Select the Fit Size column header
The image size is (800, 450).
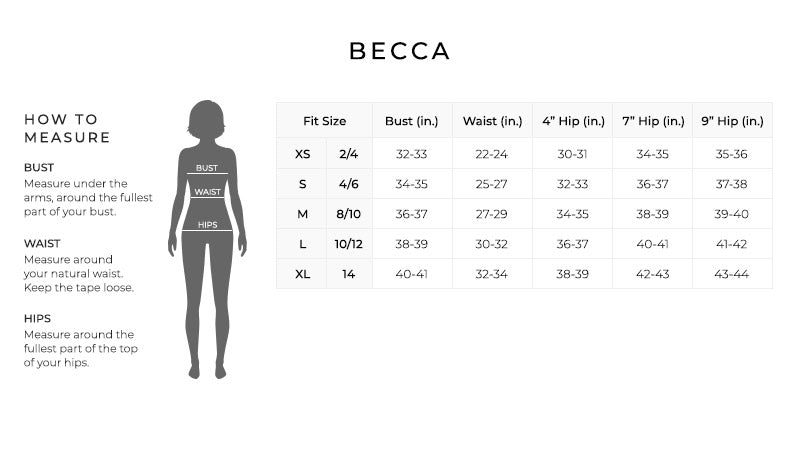coord(324,121)
